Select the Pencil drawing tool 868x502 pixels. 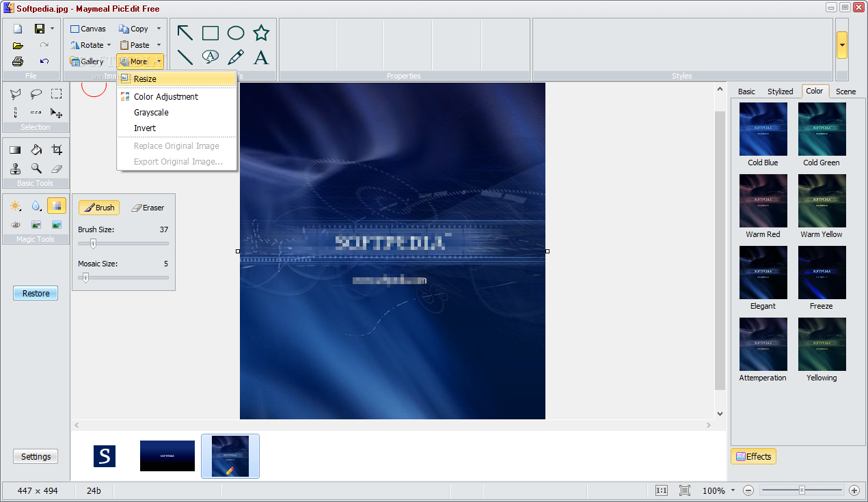tap(236, 57)
